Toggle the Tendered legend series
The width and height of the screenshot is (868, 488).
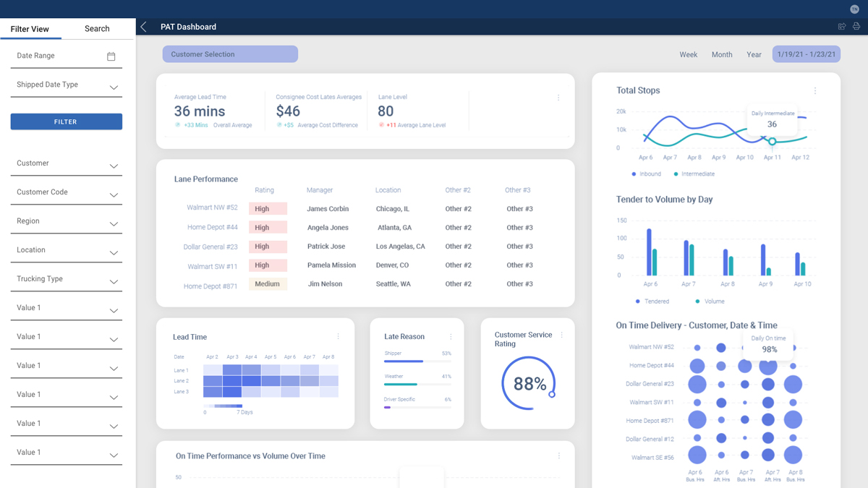click(652, 301)
